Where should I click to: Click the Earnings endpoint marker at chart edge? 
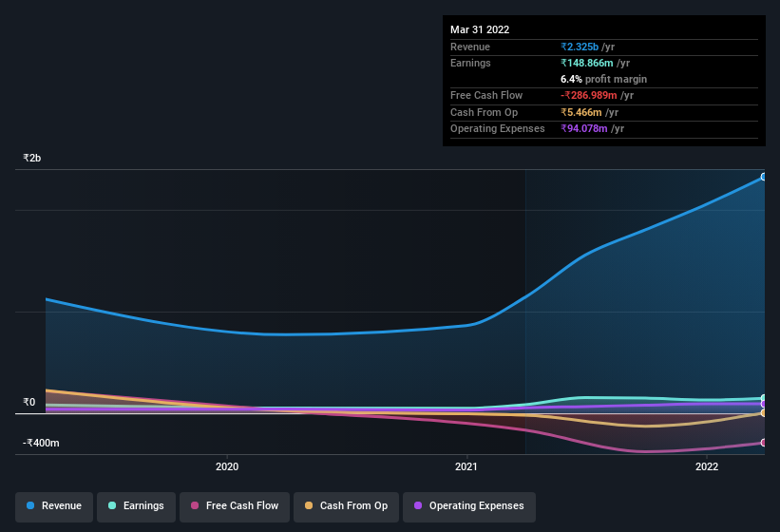click(764, 398)
